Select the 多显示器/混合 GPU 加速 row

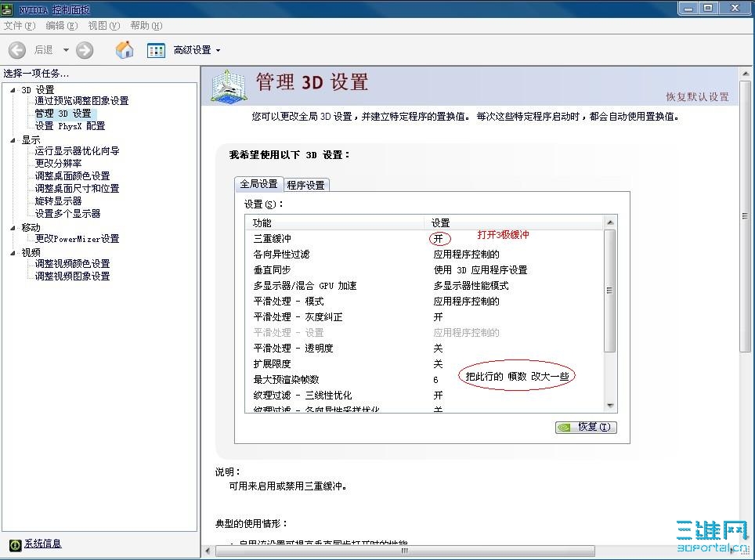click(x=424, y=286)
